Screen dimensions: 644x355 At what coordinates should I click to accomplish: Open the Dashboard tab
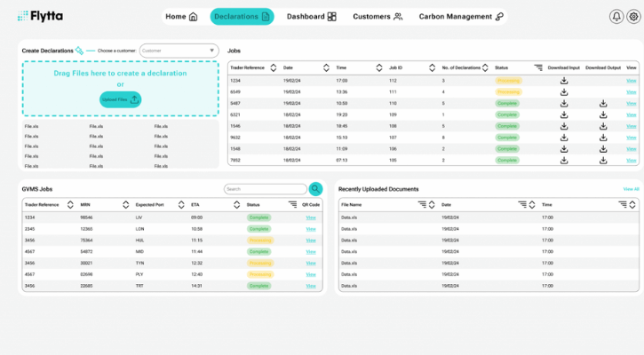click(311, 16)
